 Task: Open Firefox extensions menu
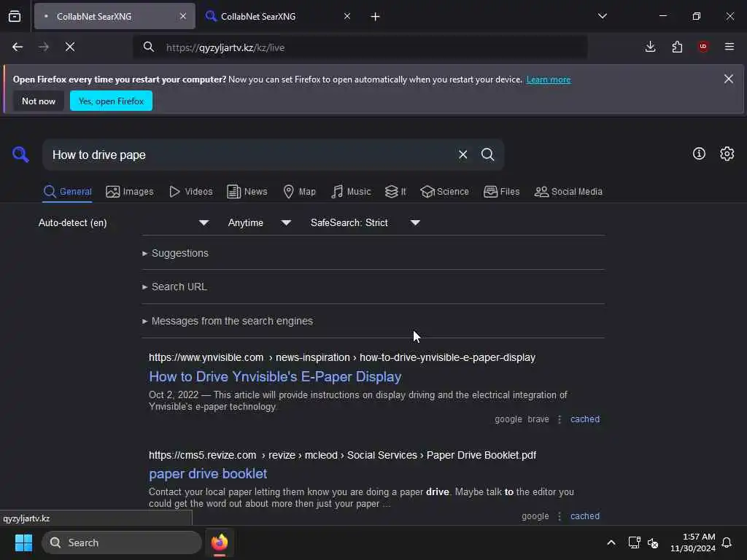click(x=677, y=47)
